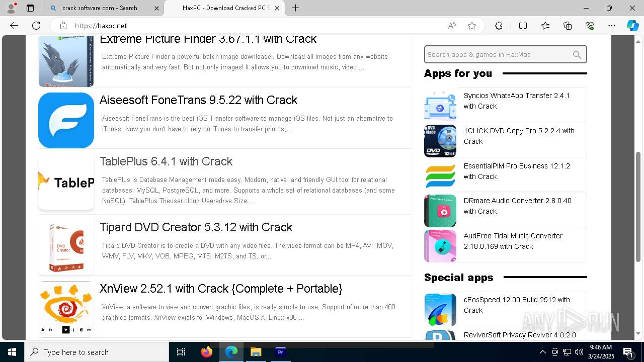Click the Tipard DVD Creator box image
Screen dimensions: 644x362
pos(66,247)
